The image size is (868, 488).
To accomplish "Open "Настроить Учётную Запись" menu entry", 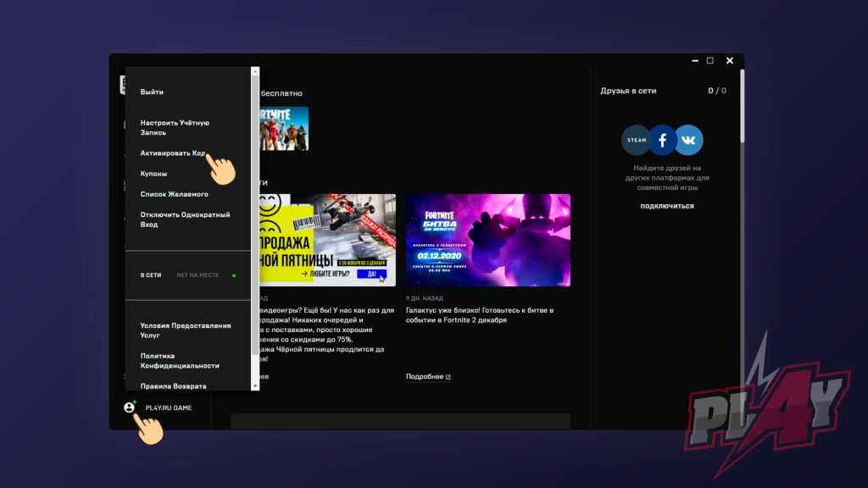I will (175, 128).
